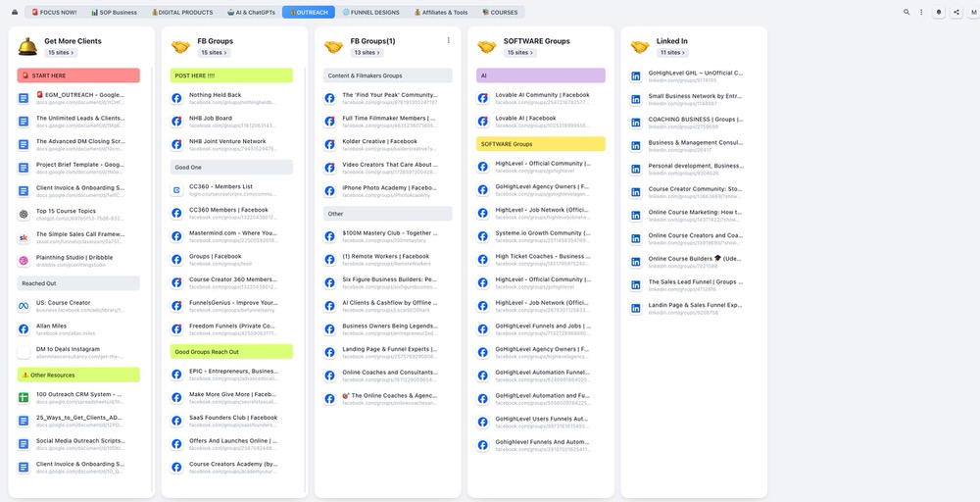Click the yellow SOFTWARE Groups section label
Image resolution: width=980 pixels, height=502 pixels.
541,144
